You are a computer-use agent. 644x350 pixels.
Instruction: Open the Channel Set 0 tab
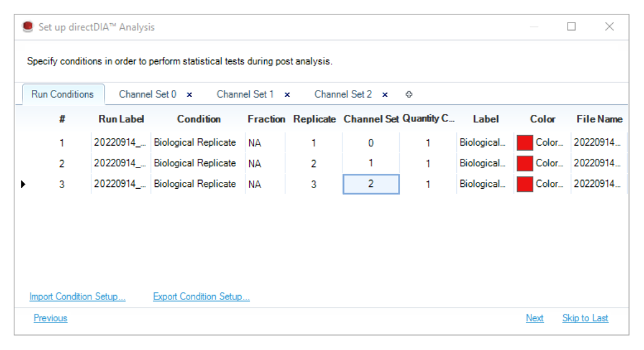point(148,94)
